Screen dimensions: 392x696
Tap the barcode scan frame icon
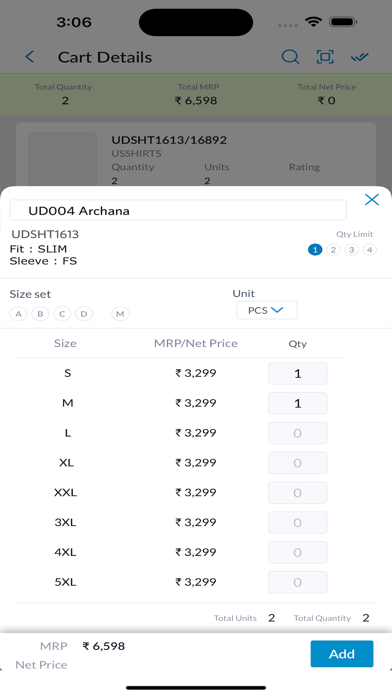325,57
